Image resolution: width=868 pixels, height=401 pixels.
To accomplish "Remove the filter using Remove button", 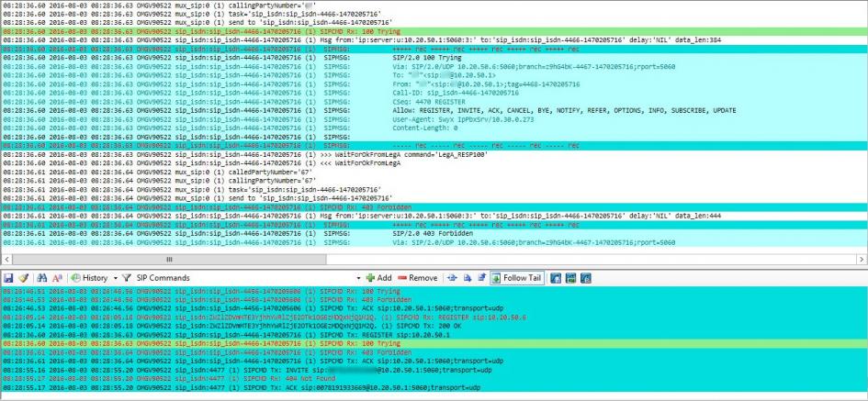I will [417, 277].
